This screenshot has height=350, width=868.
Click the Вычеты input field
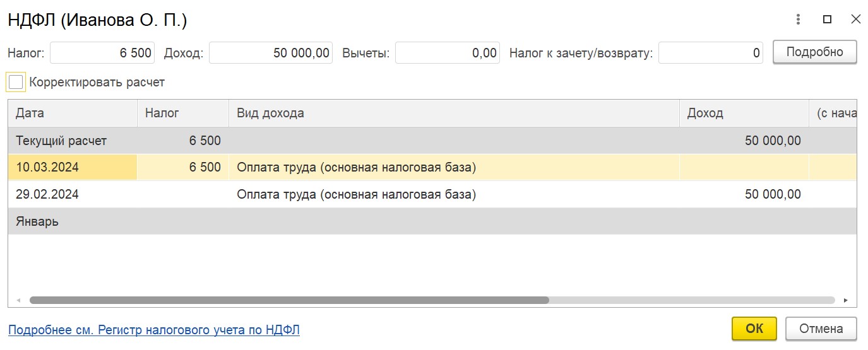pyautogui.click(x=448, y=53)
